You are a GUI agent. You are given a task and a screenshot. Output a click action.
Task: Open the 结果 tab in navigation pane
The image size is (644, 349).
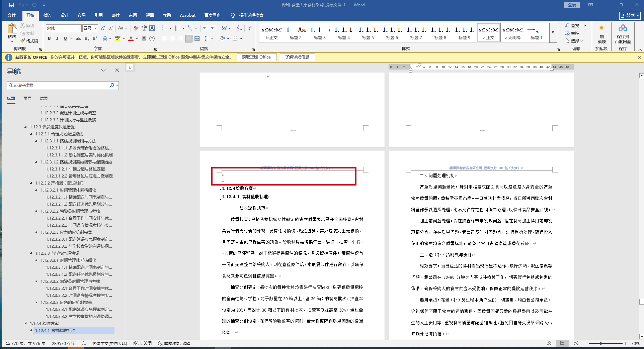[44, 98]
